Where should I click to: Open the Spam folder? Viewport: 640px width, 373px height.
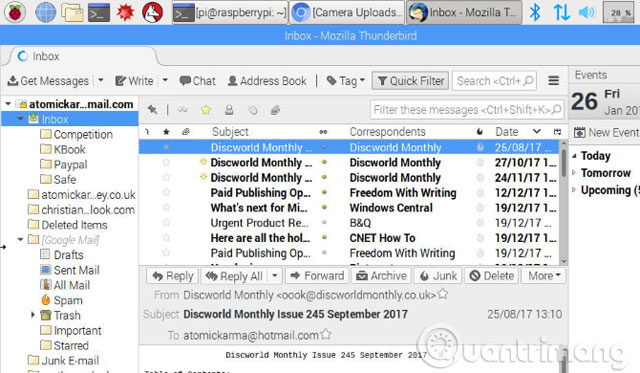pyautogui.click(x=62, y=300)
